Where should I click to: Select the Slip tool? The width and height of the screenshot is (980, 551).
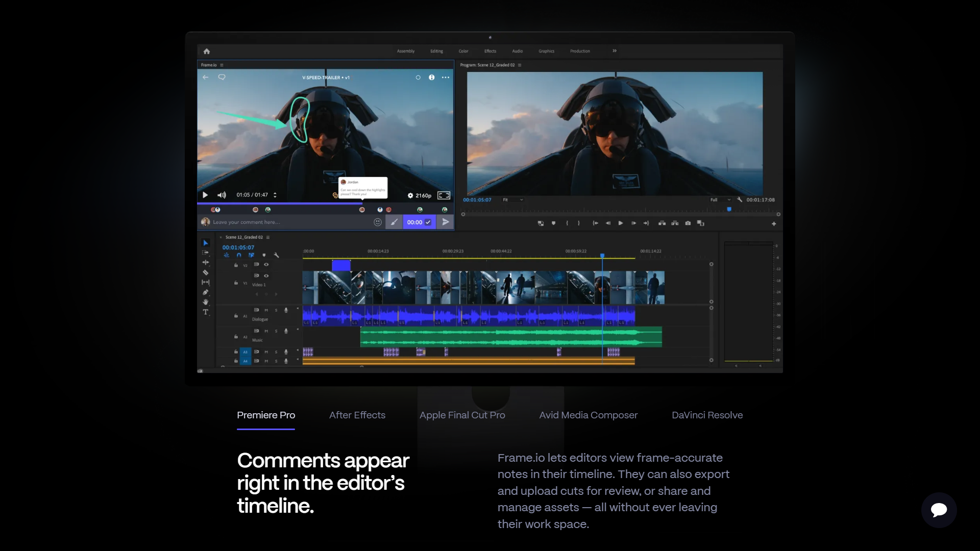click(206, 282)
